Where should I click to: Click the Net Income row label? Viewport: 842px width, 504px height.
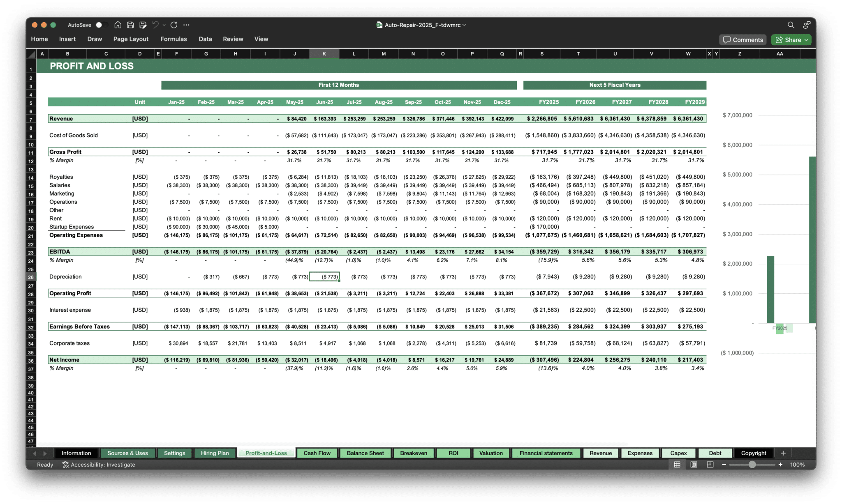pyautogui.click(x=64, y=360)
